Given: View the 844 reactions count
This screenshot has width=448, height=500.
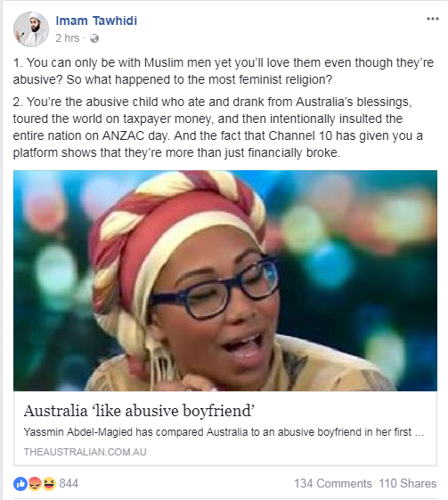Looking at the screenshot, I should [x=69, y=484].
